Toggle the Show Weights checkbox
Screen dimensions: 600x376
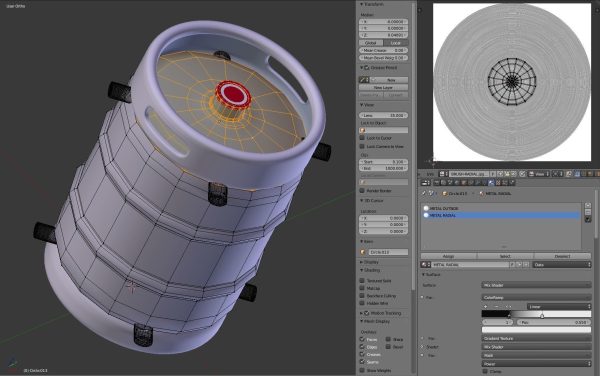(x=362, y=370)
